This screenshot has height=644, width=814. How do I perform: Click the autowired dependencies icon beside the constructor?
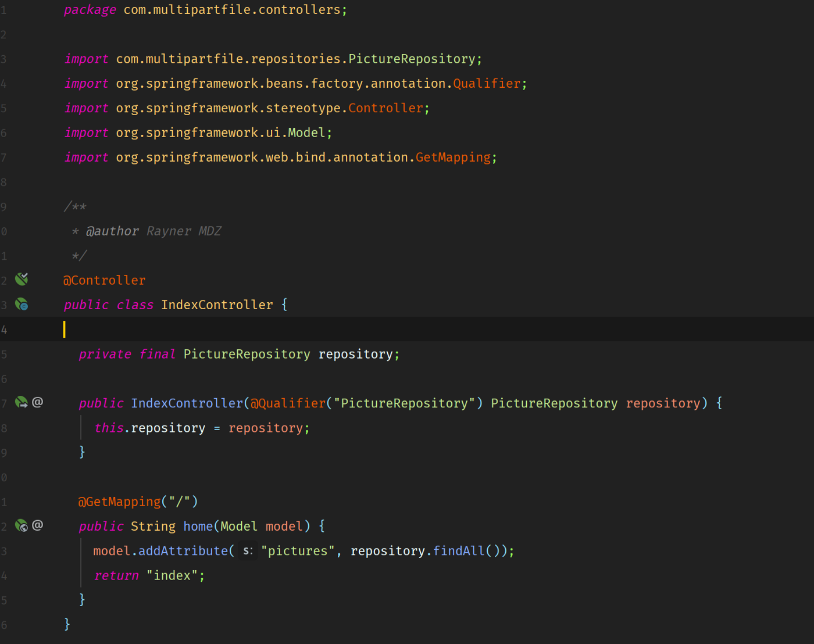pyautogui.click(x=22, y=402)
